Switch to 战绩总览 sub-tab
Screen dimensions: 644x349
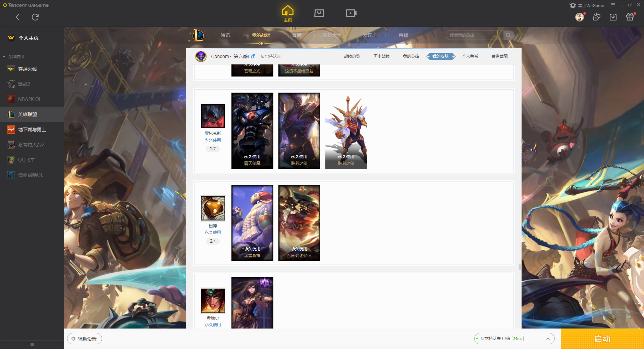point(352,56)
